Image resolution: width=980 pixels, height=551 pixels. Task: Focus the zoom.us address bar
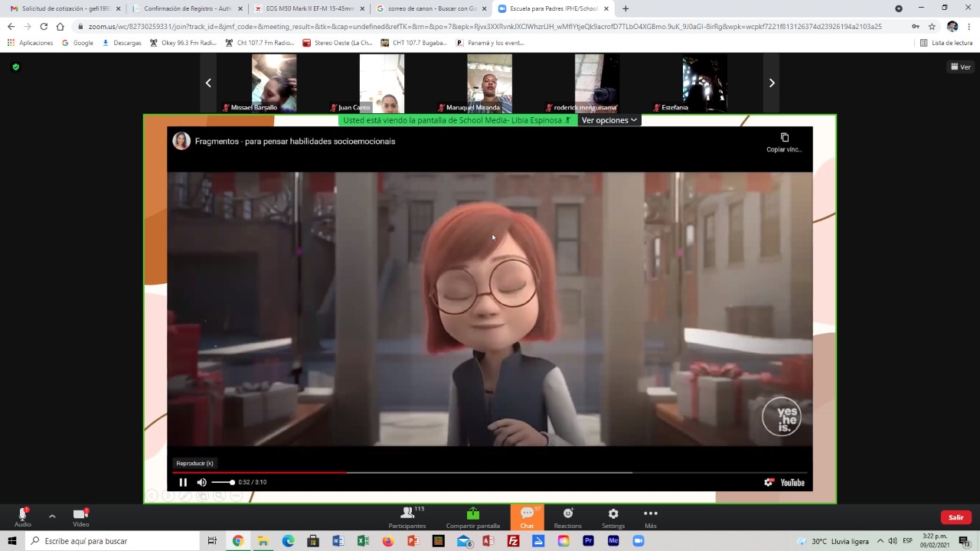485,26
